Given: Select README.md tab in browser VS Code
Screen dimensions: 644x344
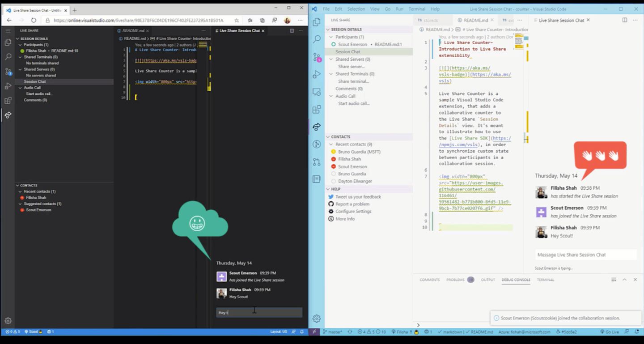Looking at the screenshot, I should pyautogui.click(x=133, y=31).
